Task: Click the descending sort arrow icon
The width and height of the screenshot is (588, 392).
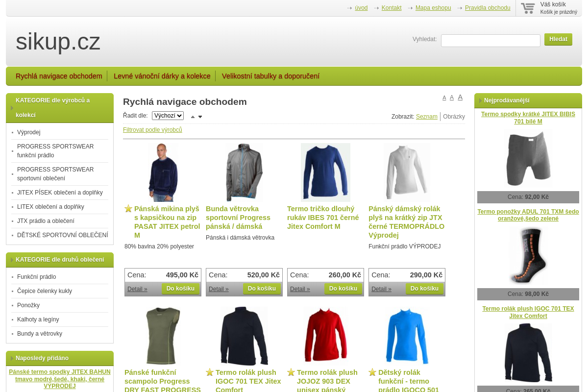Action: 200,117
